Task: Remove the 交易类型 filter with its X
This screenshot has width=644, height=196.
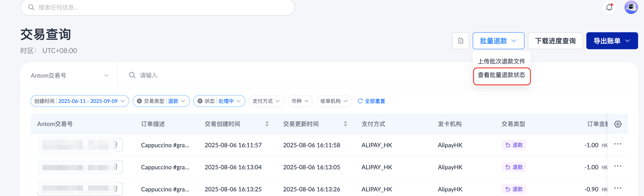Action: click(x=139, y=101)
